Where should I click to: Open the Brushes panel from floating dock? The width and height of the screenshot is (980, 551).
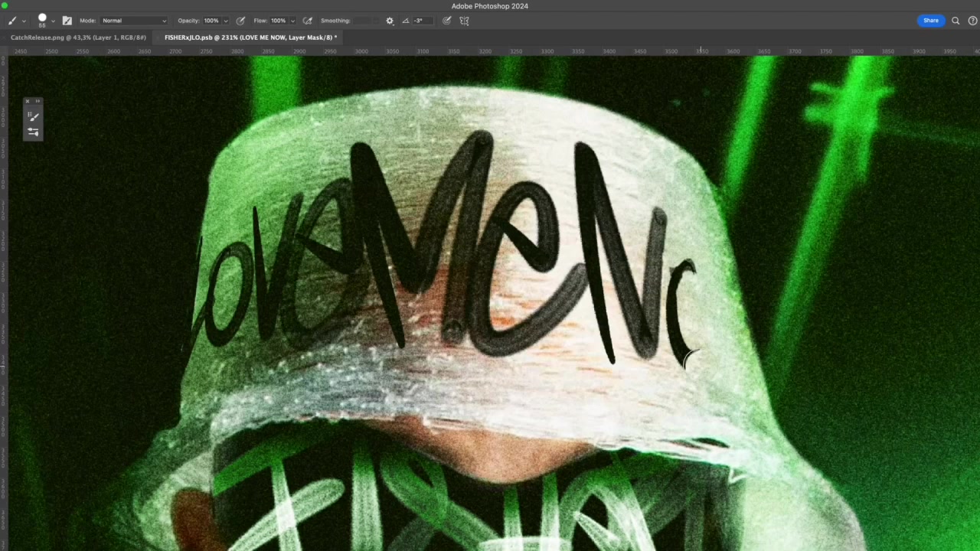[x=33, y=116]
